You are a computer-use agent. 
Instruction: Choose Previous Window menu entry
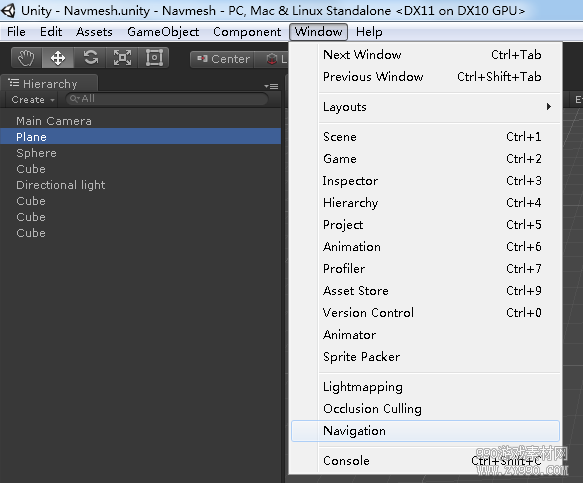[425, 77]
